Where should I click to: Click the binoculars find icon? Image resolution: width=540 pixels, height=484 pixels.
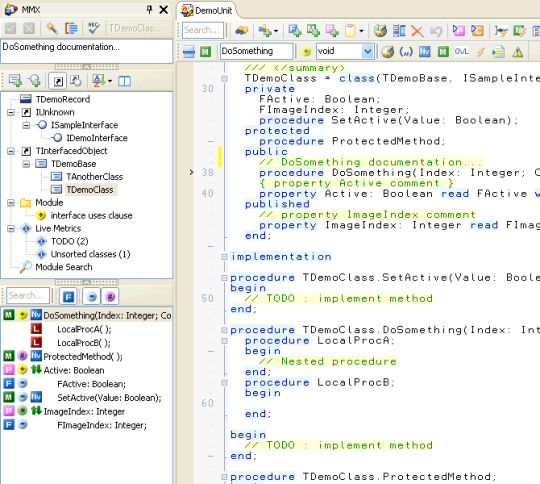pos(241,31)
